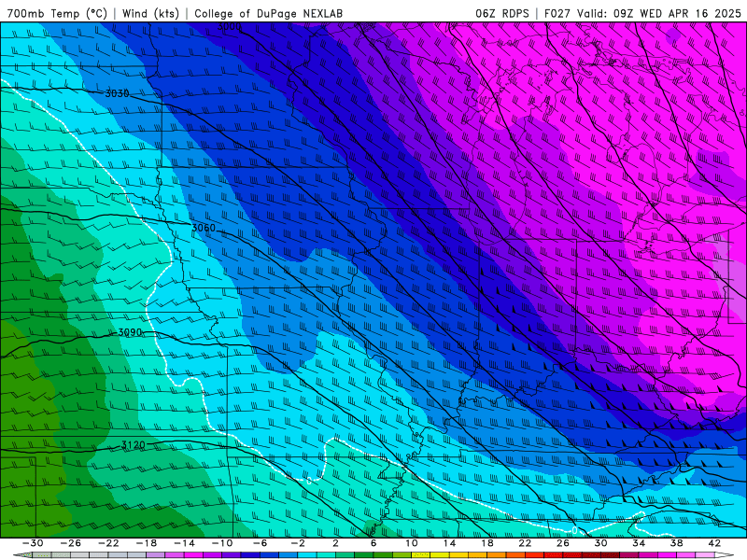747x560 pixels.
Task: Click the -30 color scale tick label
Action: coord(33,543)
